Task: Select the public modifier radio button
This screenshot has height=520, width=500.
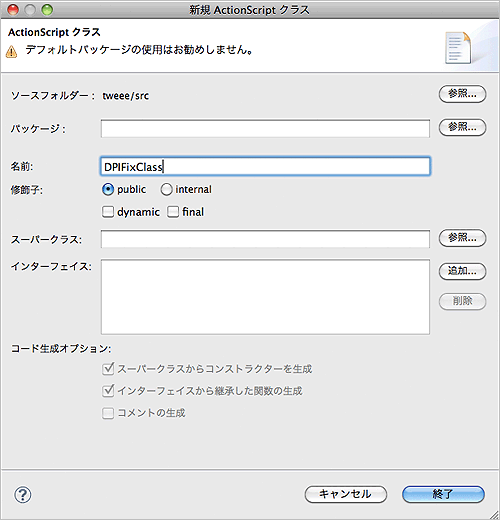Action: pyautogui.click(x=108, y=189)
